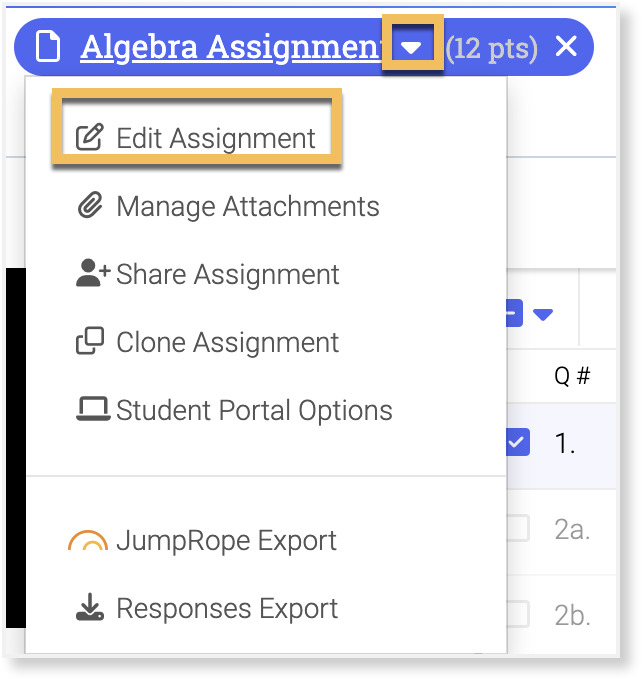Click the pencil Edit Assignment icon
The image size is (642, 680).
[x=90, y=139]
